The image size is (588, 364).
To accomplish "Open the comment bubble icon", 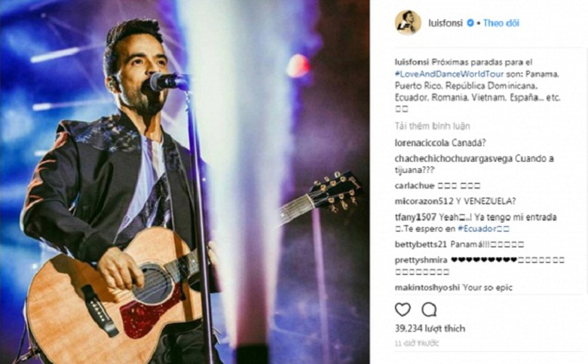I will click(429, 310).
